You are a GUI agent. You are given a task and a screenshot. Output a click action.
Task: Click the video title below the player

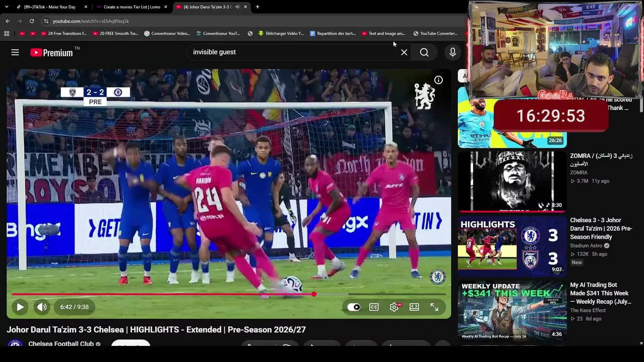(156, 330)
